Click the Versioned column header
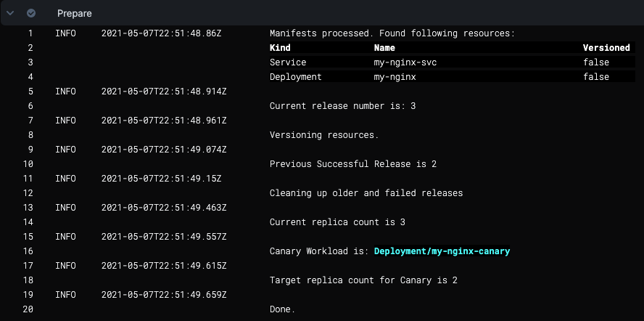 606,48
